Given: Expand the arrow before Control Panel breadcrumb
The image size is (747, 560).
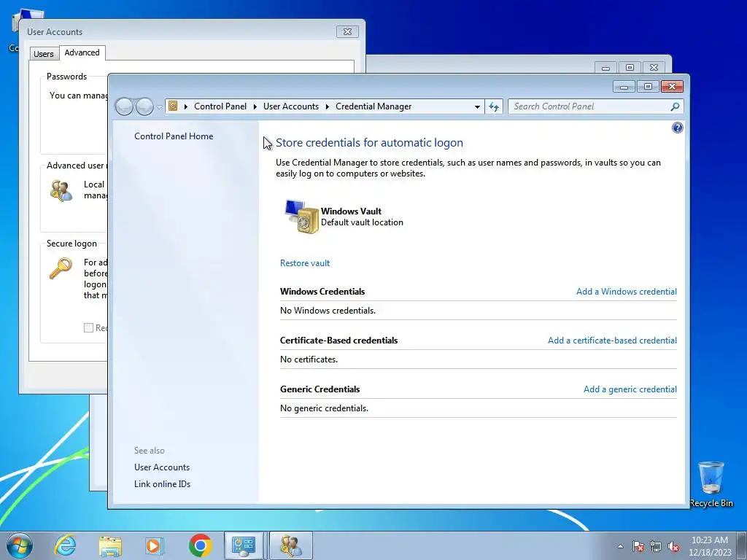Looking at the screenshot, I should (x=186, y=106).
